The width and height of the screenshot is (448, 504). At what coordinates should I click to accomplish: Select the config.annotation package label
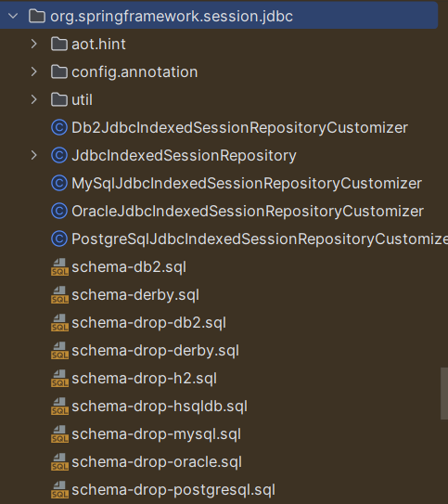coord(134,72)
